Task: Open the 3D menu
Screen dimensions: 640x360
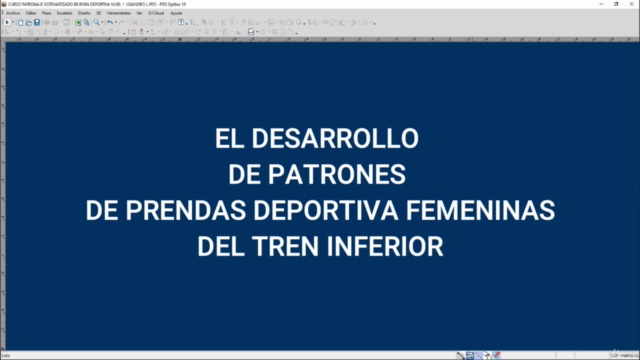Action: (x=98, y=13)
